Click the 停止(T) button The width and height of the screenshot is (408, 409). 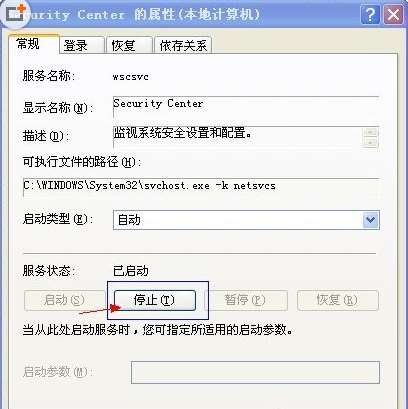coord(155,300)
